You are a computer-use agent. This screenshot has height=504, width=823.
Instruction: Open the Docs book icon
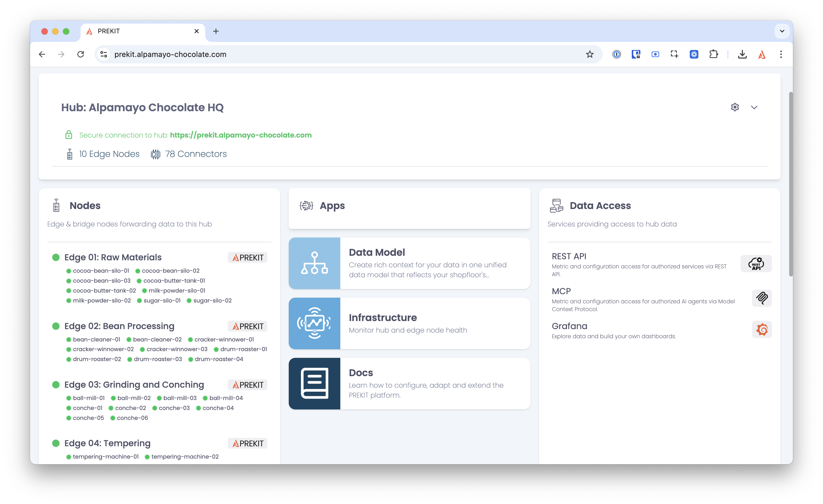pos(314,383)
